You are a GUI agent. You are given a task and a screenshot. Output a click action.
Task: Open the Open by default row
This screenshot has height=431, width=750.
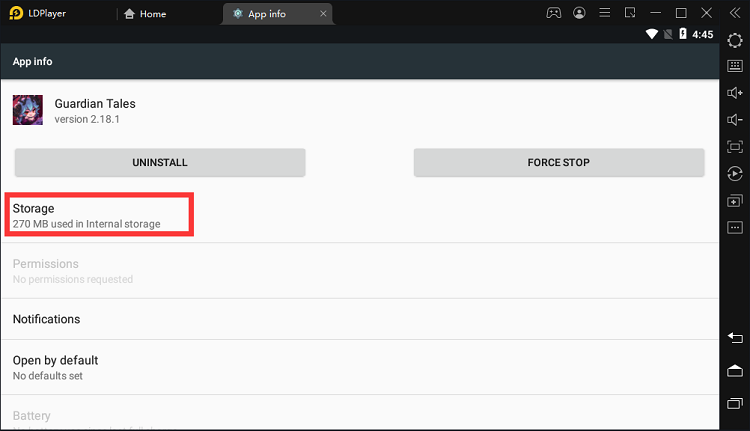point(360,367)
